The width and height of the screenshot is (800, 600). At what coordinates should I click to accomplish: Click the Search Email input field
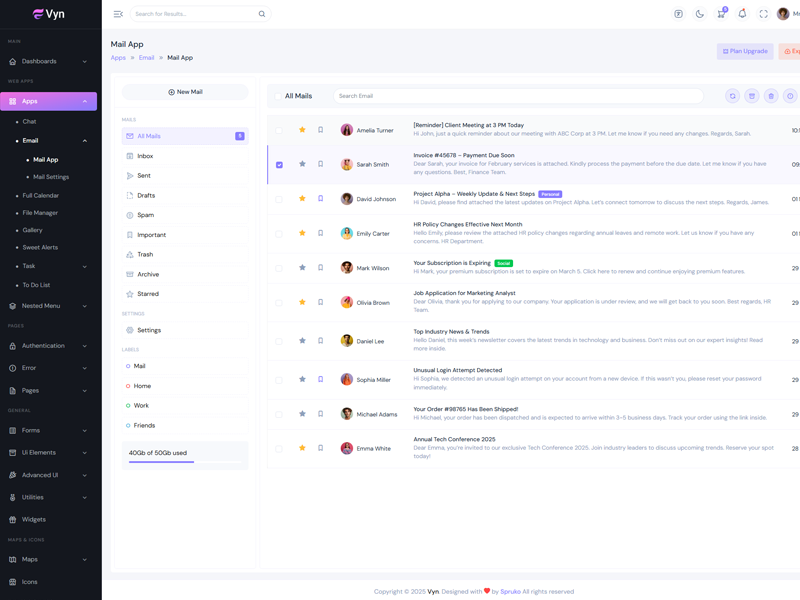click(517, 96)
